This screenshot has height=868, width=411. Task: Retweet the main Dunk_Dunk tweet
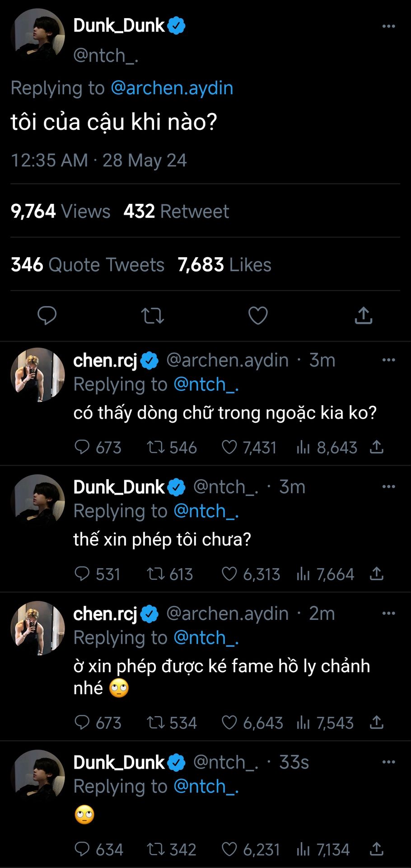pyautogui.click(x=152, y=316)
